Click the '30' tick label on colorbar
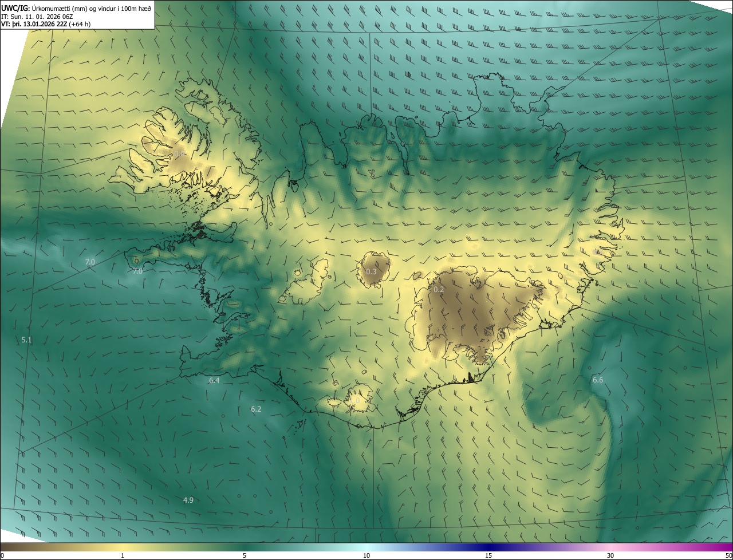 tap(610, 555)
